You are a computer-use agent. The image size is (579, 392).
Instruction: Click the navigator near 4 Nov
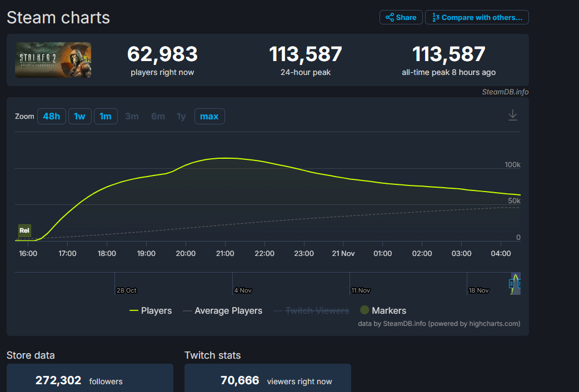click(243, 290)
